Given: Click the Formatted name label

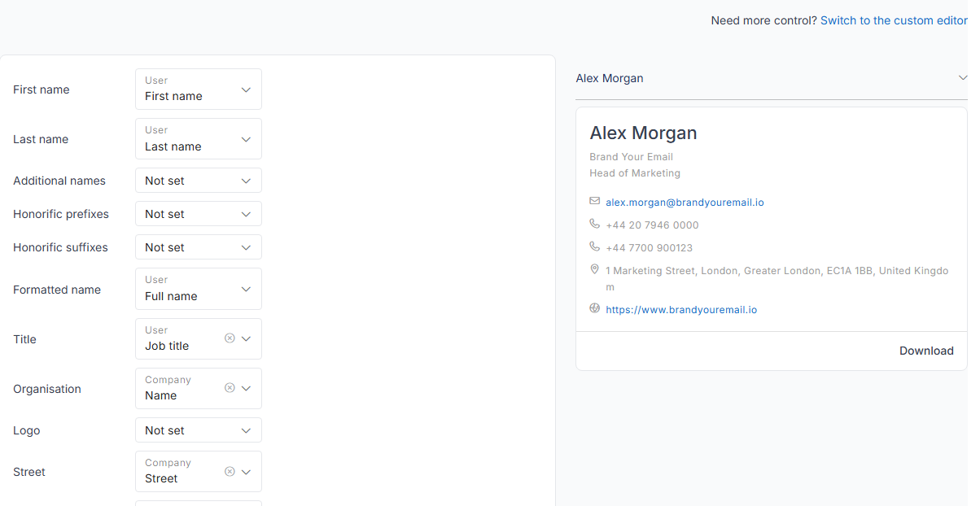Looking at the screenshot, I should [57, 290].
